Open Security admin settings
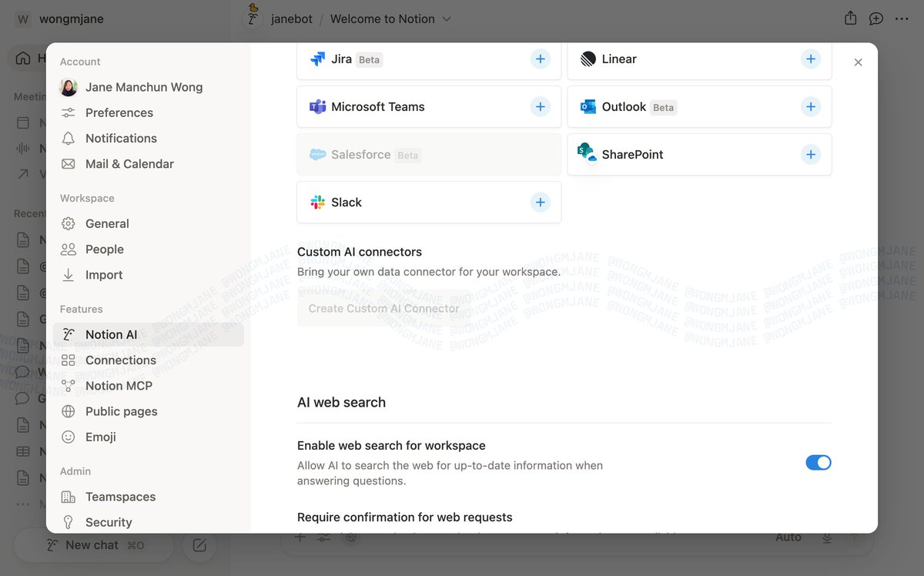 [148, 522]
